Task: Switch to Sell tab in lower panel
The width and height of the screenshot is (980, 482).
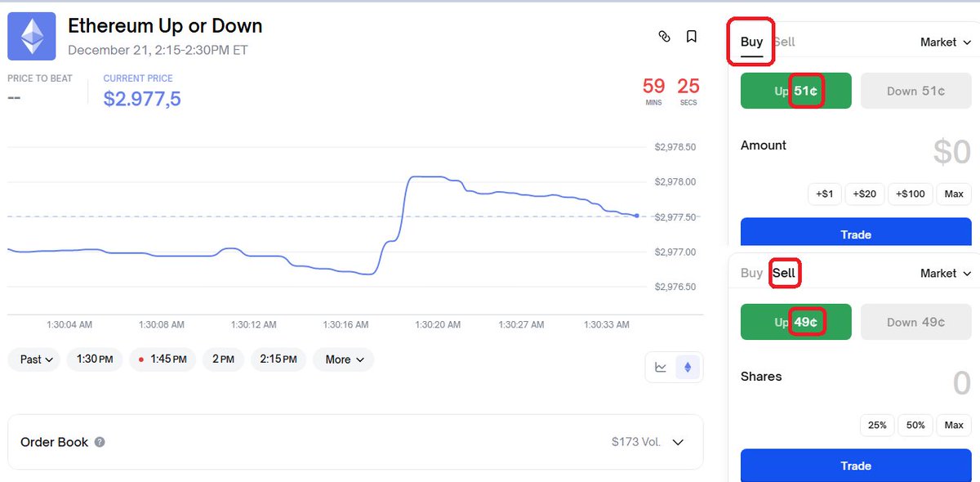Action: click(x=784, y=273)
